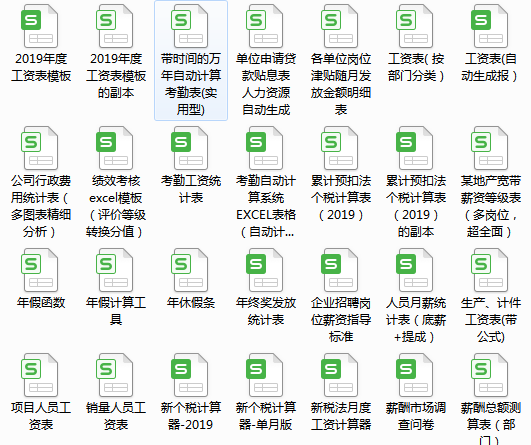Click the 年假计算工具 file icon

[x=115, y=270]
